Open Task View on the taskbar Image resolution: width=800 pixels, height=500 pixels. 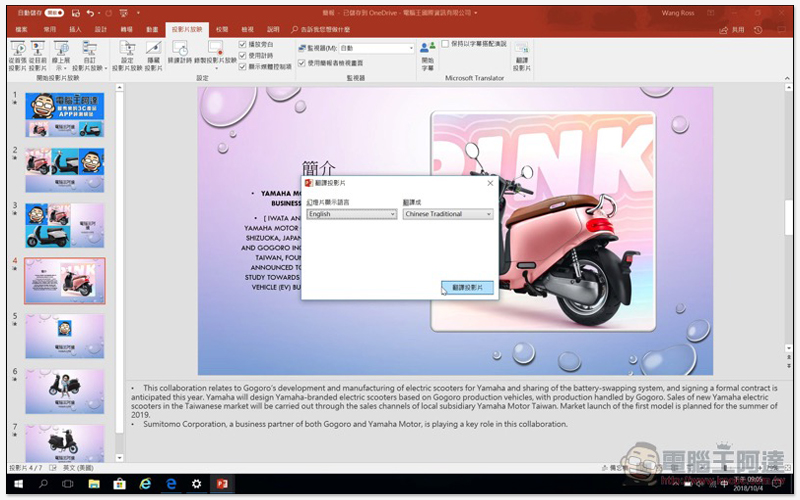click(68, 484)
